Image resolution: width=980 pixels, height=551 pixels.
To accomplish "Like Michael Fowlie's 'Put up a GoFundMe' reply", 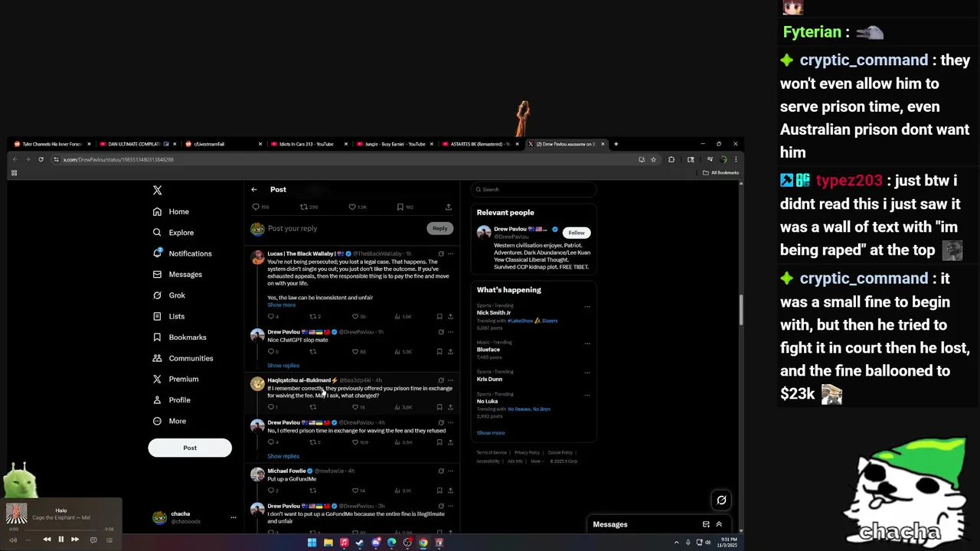I will click(355, 490).
